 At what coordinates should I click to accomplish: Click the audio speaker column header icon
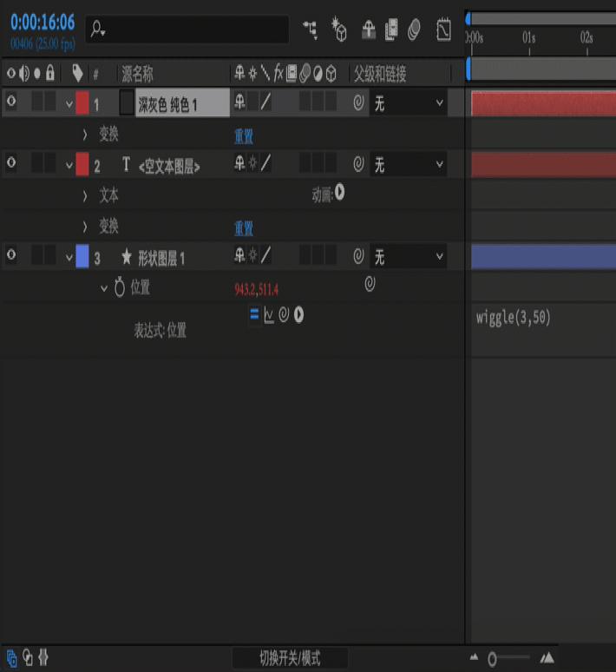24,74
